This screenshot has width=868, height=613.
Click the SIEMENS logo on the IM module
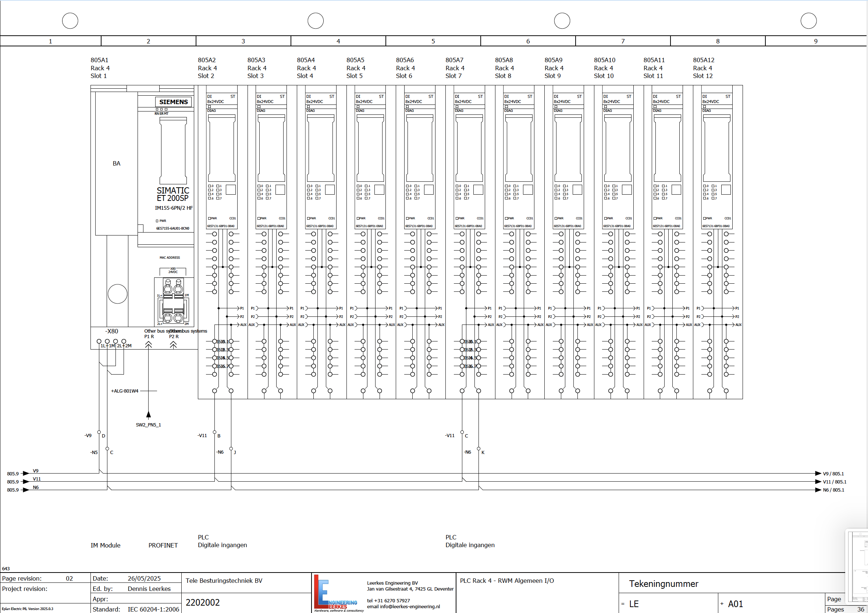174,102
